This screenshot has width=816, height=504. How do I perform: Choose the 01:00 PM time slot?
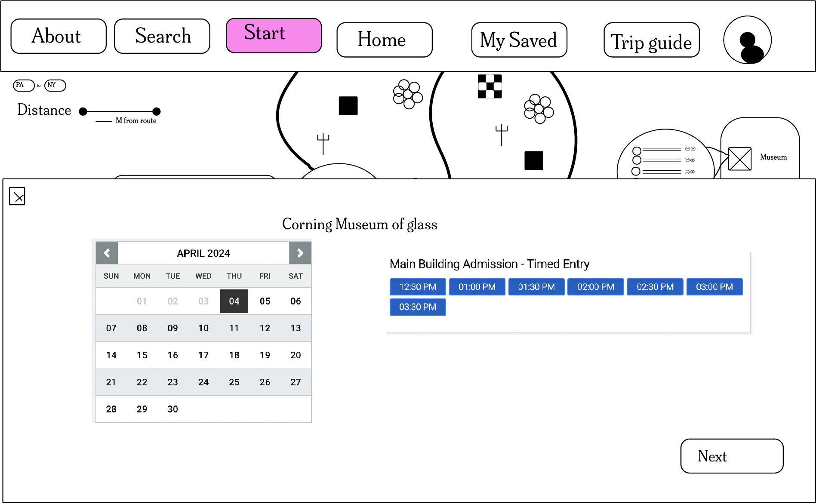(477, 287)
